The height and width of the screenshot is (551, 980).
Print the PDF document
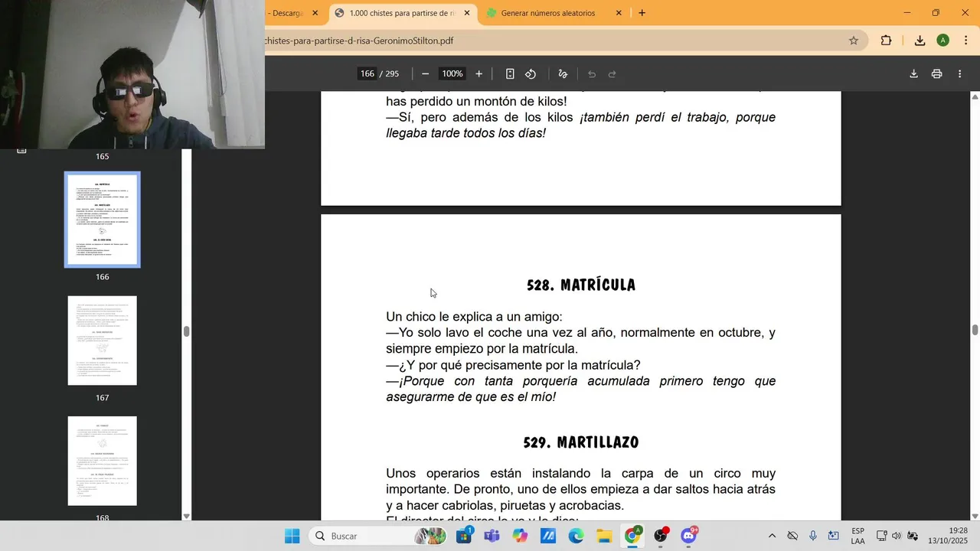936,73
